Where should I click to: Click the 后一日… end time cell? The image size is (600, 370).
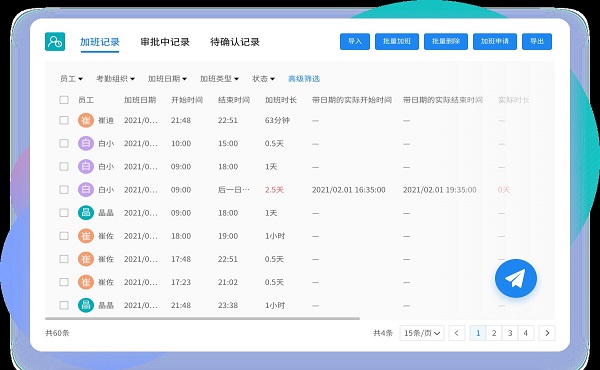234,190
